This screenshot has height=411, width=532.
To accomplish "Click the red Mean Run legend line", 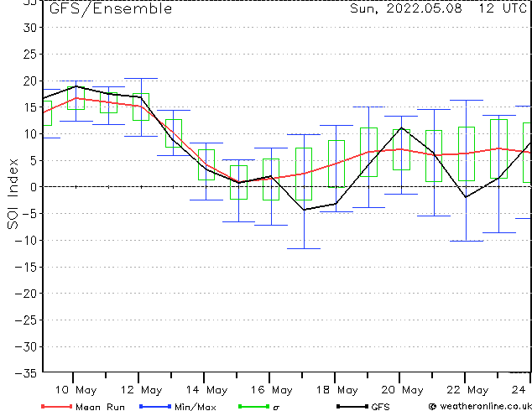I will pyautogui.click(x=56, y=406).
